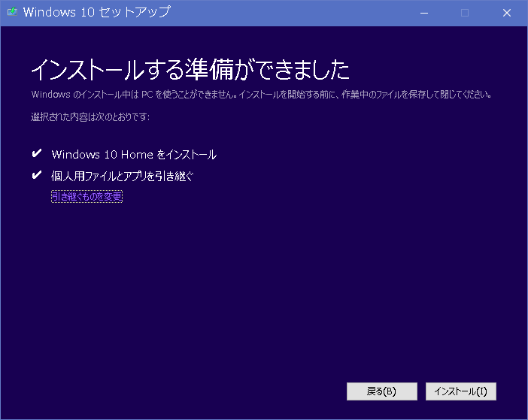Click the text 選択された内容は次のとおりです:

click(x=90, y=116)
